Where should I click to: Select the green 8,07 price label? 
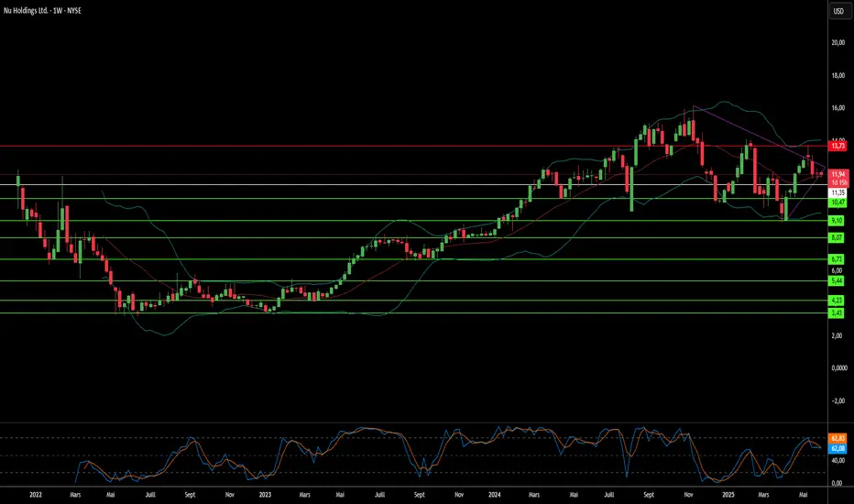pos(837,237)
